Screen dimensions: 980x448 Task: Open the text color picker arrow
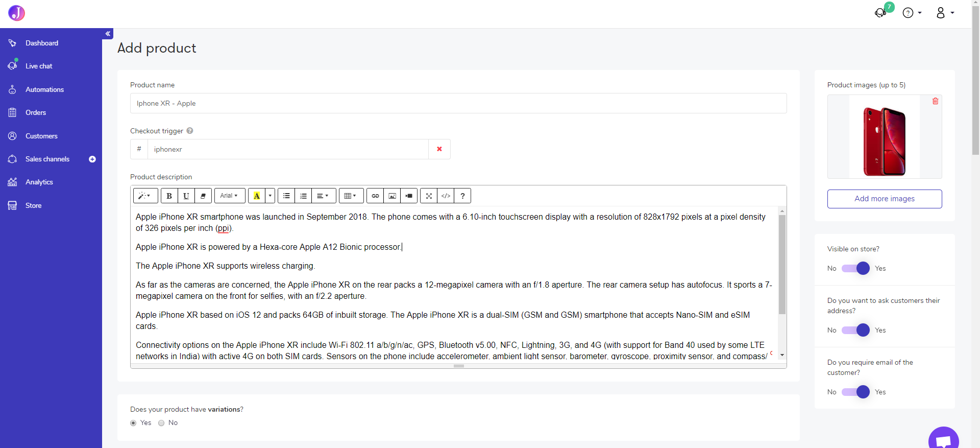[270, 196]
